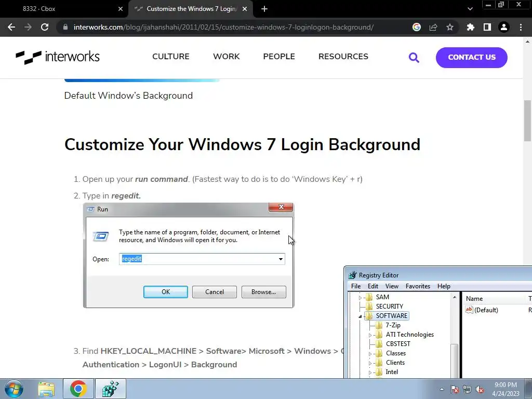The height and width of the screenshot is (399, 532).
Task: Show hidden tray icons arrow
Action: (442, 389)
